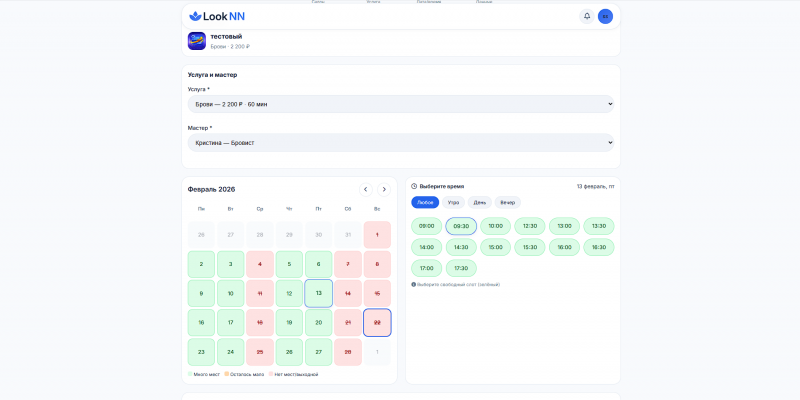
Task: Go to next month arrow
Action: click(384, 189)
